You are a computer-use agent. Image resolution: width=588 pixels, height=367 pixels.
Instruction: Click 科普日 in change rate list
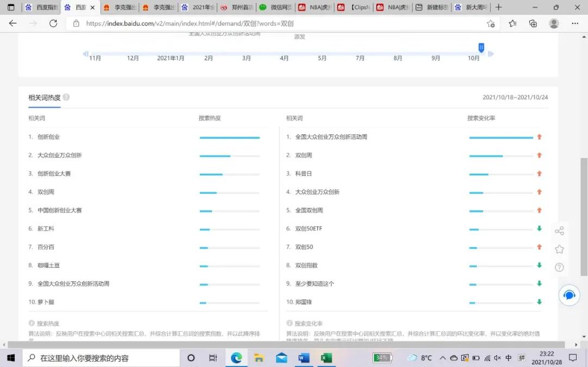303,174
